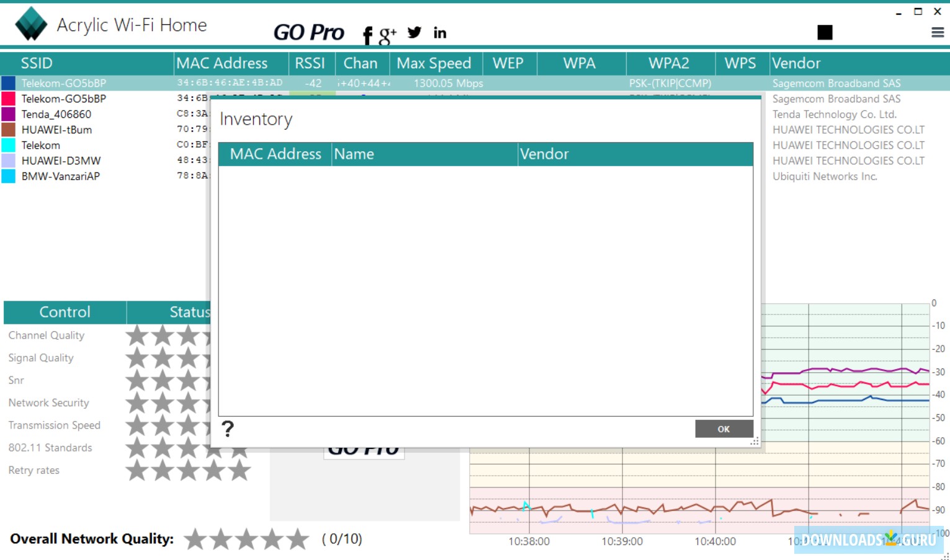Click the Ubiquiti Networks Inc. vendor cell
Image resolution: width=950 pixels, height=560 pixels.
(825, 176)
